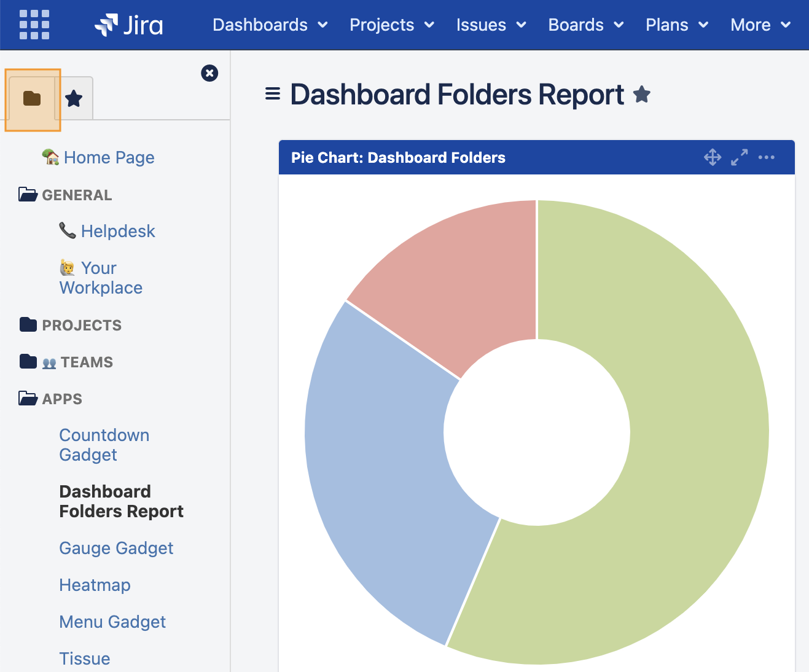Click the Jira logo icon
This screenshot has width=809, height=672.
coord(108,25)
